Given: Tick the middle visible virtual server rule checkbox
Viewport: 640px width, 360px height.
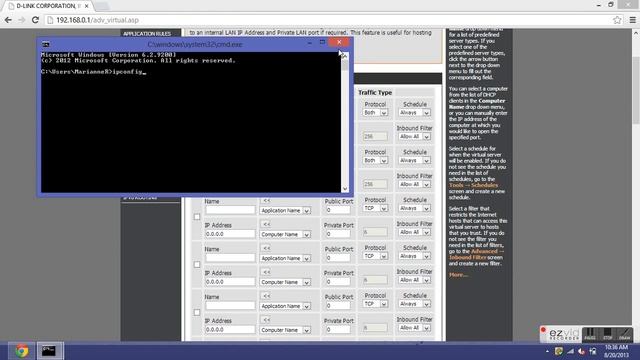Looking at the screenshot, I should pos(197,264).
